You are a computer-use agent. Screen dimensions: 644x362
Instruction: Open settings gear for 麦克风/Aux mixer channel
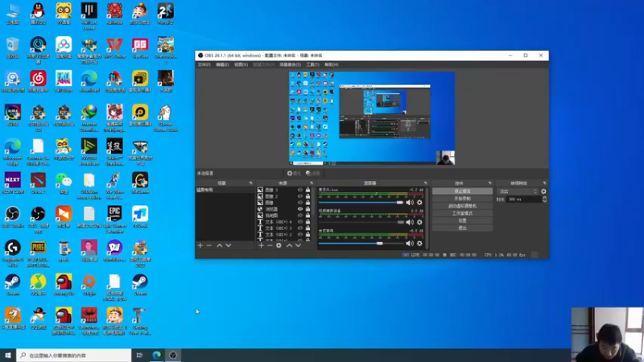pyautogui.click(x=419, y=203)
